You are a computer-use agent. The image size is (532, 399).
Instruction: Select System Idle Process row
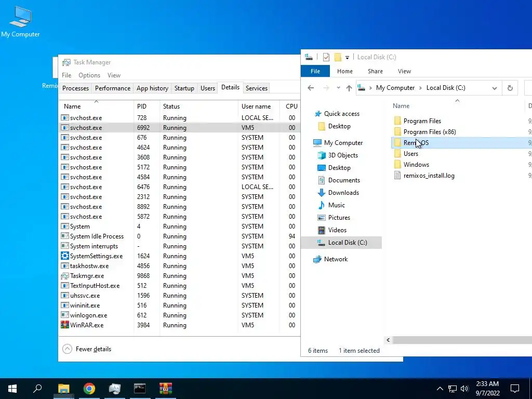tap(179, 236)
